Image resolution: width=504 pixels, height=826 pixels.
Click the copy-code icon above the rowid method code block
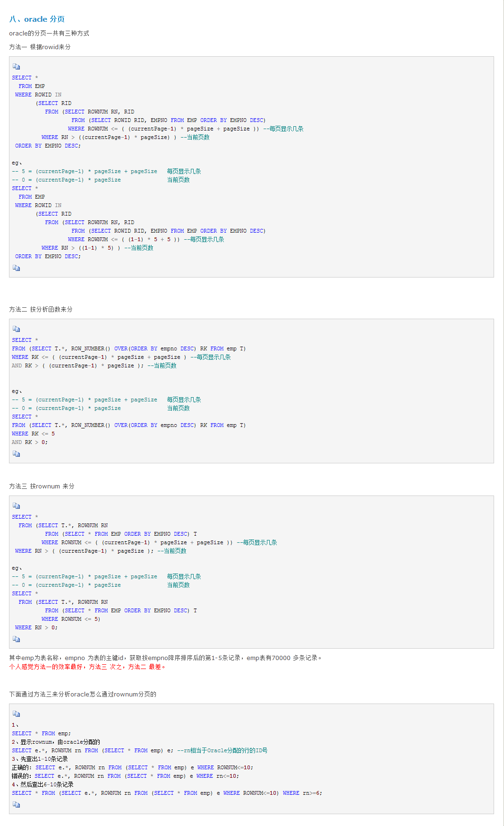pyautogui.click(x=17, y=67)
